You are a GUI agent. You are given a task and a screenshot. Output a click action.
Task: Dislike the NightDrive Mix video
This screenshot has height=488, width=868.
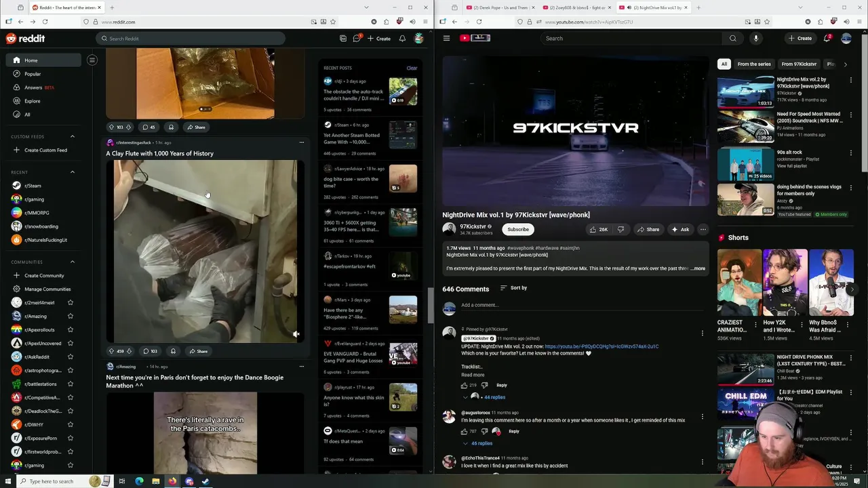tap(620, 229)
